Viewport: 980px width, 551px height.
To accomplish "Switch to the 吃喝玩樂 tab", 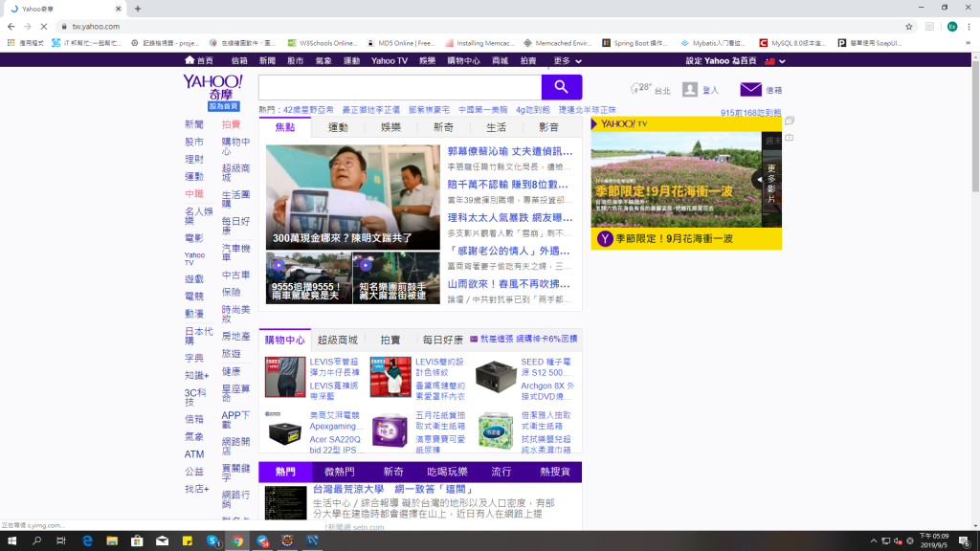I will (448, 472).
